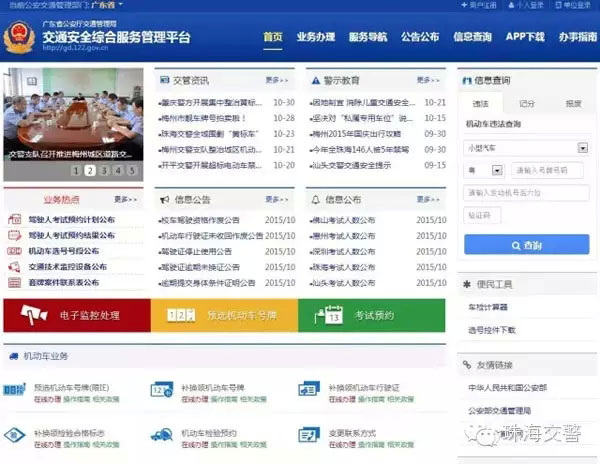
Task: Click 变更联系方式 icon
Action: click(309, 435)
